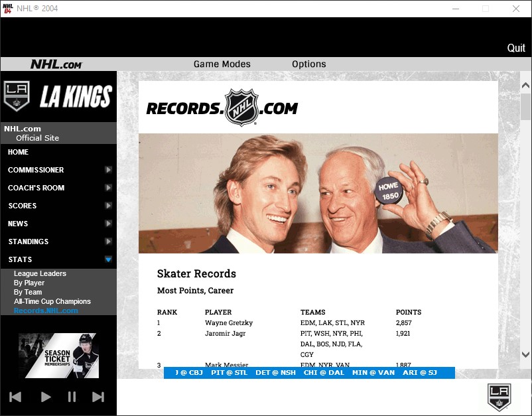Click the LA Kings logo at bottom right

(x=499, y=397)
